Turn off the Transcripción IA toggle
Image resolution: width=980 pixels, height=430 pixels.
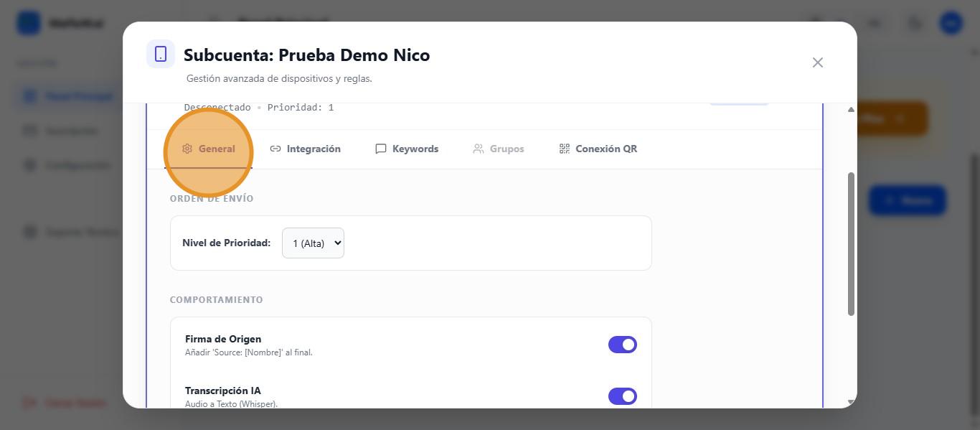pos(622,396)
